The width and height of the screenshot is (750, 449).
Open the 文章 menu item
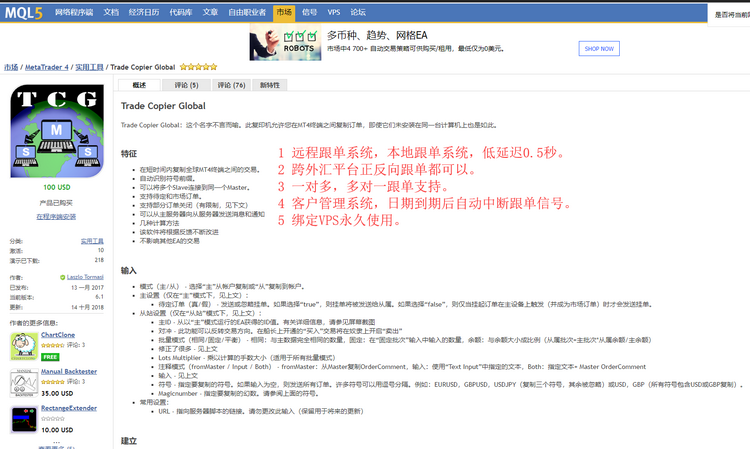click(210, 12)
